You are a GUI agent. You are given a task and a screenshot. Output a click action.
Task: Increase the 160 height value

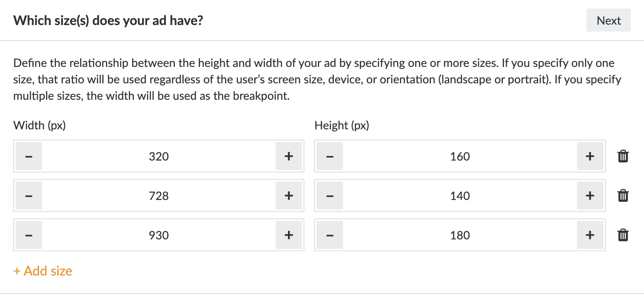590,156
